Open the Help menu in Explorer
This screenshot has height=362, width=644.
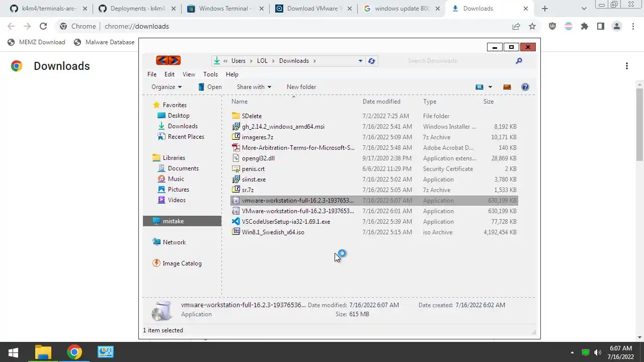point(232,74)
